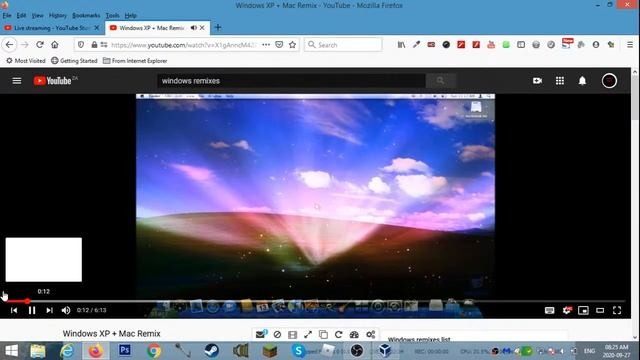Click the mail icon below the player
The height and width of the screenshot is (360, 640).
260,334
